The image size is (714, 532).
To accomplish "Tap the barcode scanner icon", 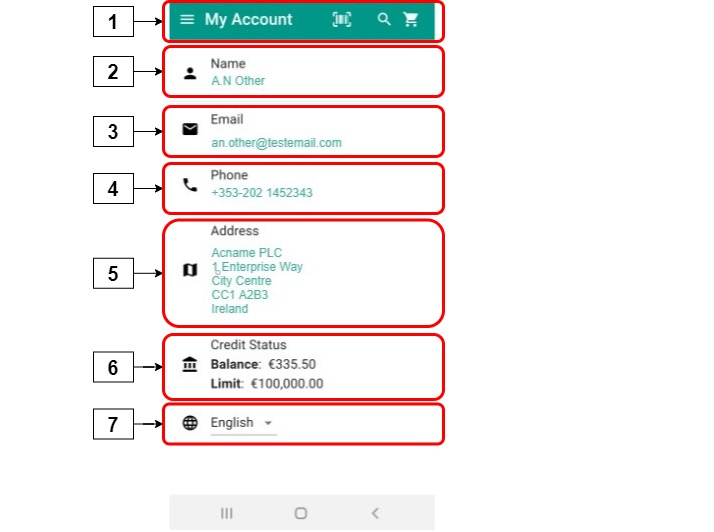I will click(x=342, y=20).
